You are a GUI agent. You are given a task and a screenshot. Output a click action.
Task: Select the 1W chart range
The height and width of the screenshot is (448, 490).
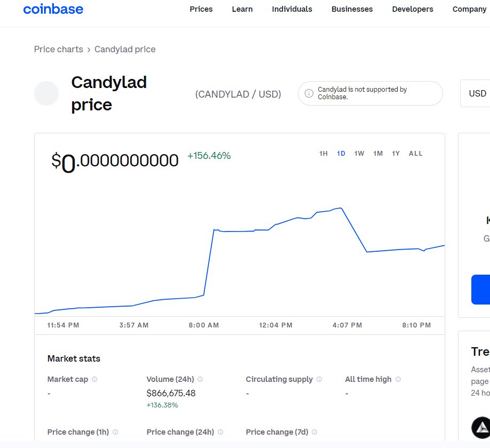[x=359, y=153]
